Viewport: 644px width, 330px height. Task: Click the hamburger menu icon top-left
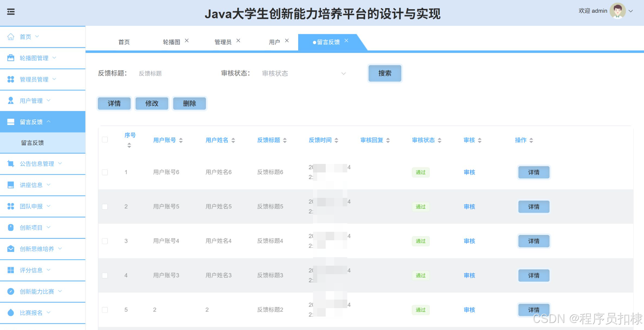11,12
